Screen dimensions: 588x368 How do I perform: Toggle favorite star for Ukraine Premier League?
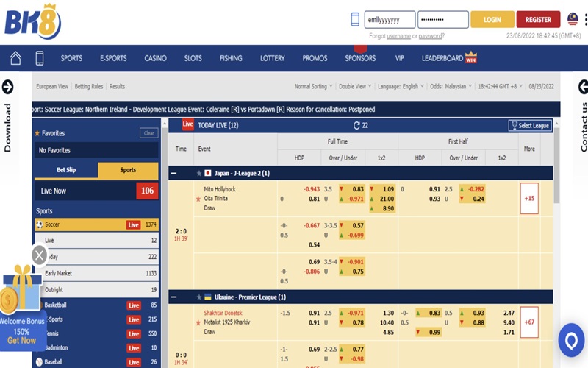pos(198,297)
